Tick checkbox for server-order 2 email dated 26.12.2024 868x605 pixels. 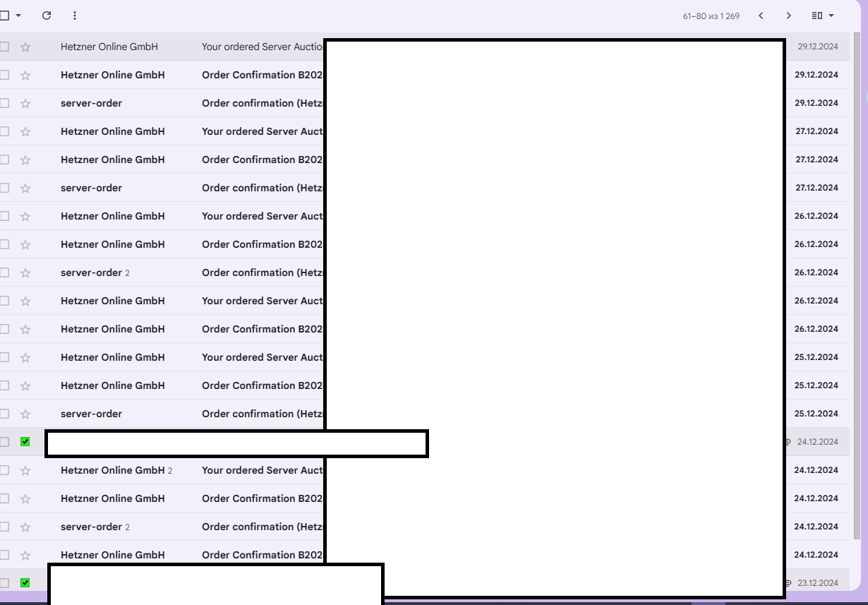point(4,272)
